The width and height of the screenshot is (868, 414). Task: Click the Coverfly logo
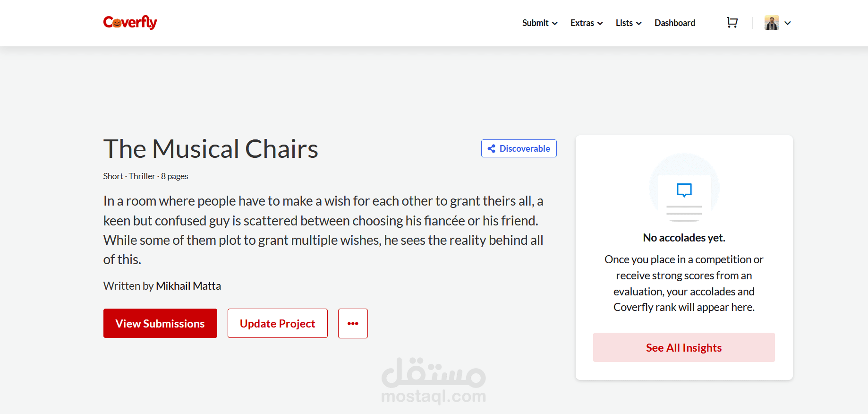[130, 22]
